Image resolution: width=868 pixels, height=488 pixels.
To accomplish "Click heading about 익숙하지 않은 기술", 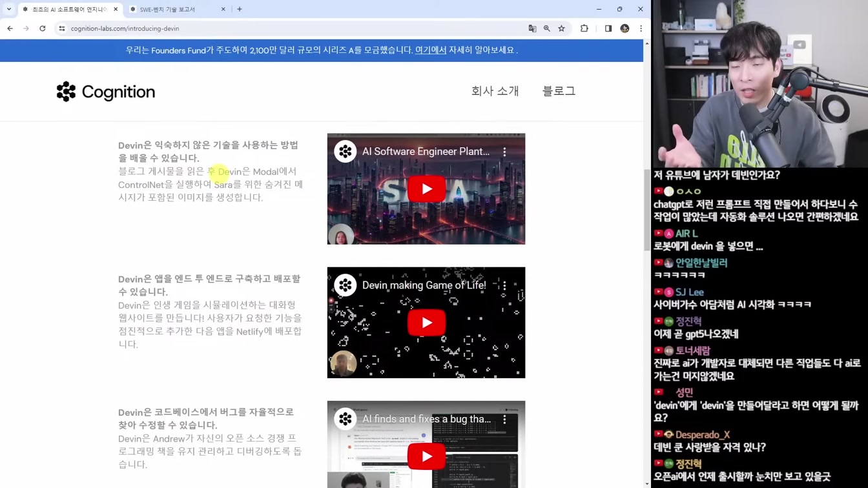I will 208,152.
